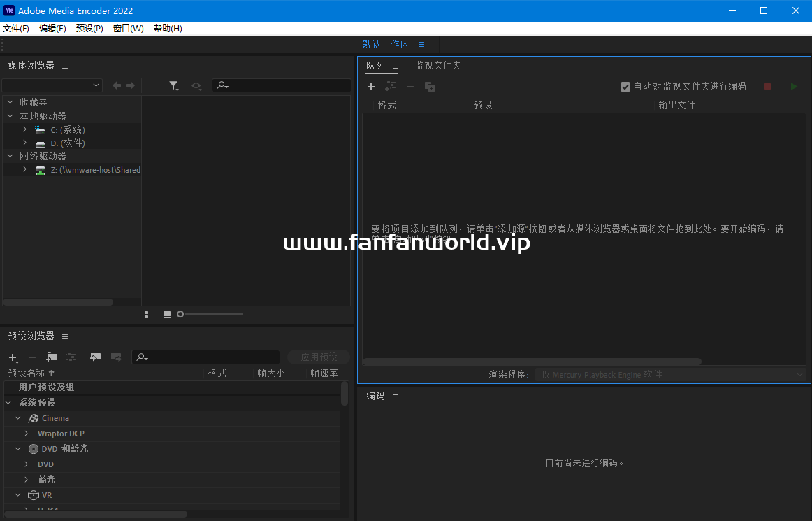This screenshot has height=521, width=812.
Task: Open the 编码 panel menu icon
Action: coord(395,397)
